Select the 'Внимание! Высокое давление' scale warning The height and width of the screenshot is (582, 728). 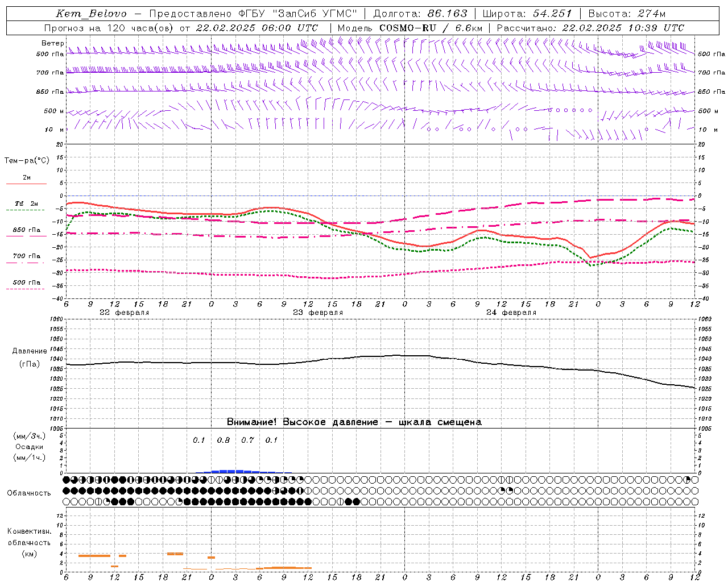click(x=303, y=422)
